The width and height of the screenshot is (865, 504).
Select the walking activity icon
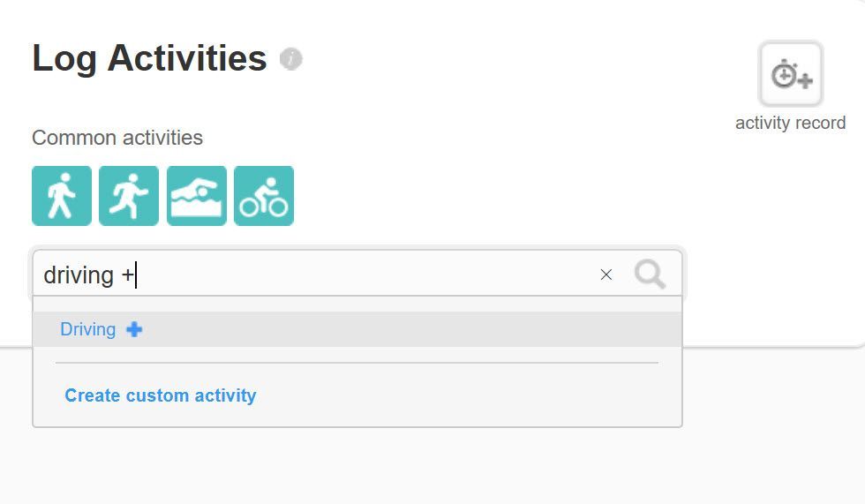coord(62,196)
